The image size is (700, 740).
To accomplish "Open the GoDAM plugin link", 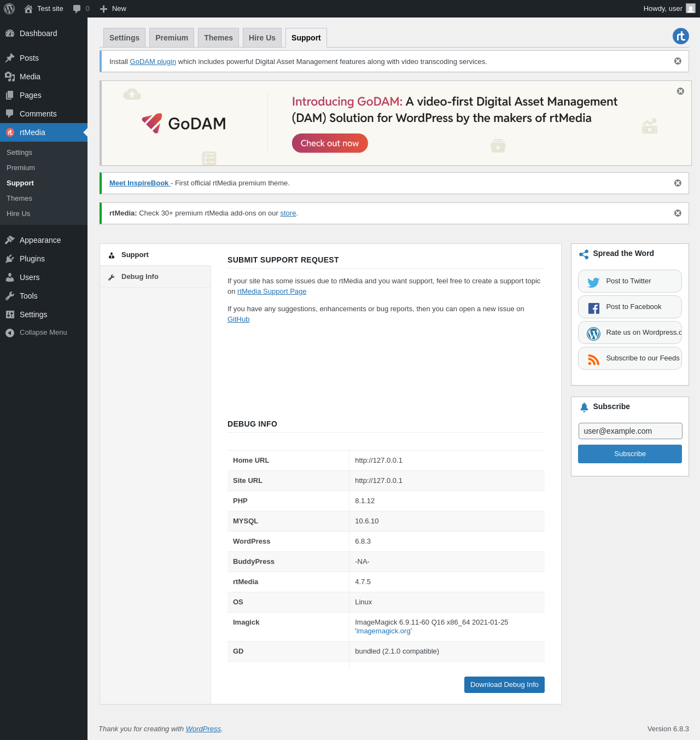I will [153, 62].
